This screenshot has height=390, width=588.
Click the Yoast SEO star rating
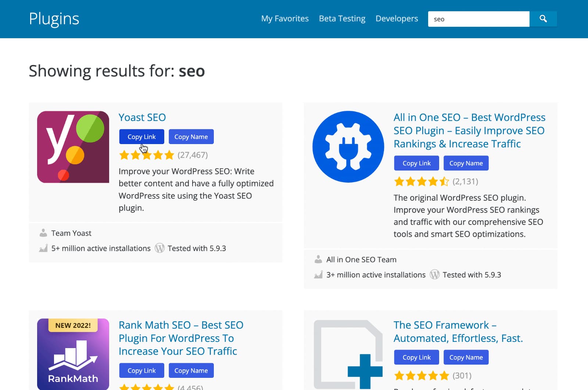[x=146, y=155]
